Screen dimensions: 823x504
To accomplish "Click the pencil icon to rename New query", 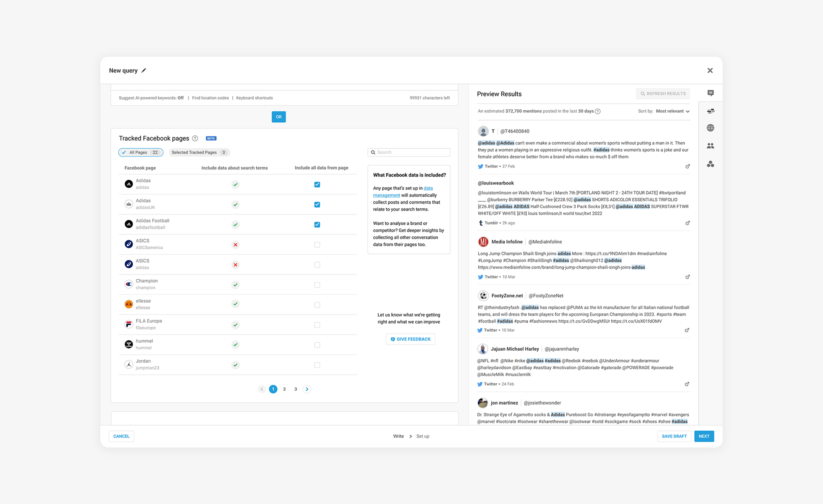I will (x=144, y=70).
